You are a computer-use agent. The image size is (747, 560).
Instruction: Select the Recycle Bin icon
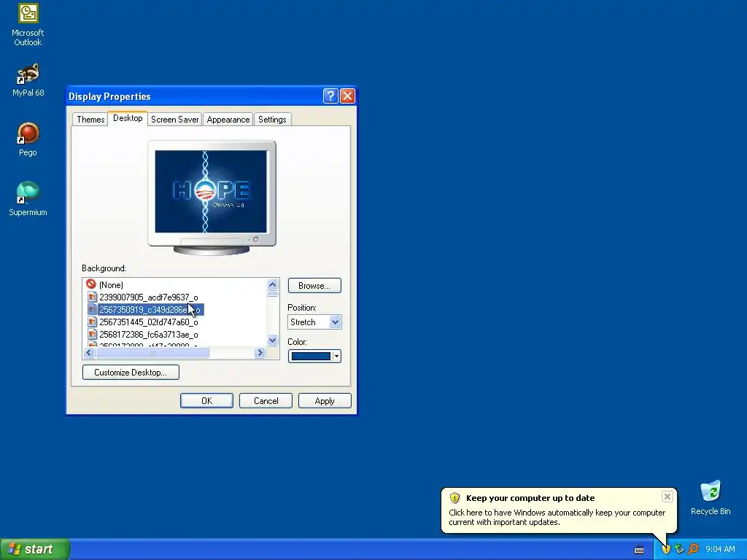pos(711,497)
